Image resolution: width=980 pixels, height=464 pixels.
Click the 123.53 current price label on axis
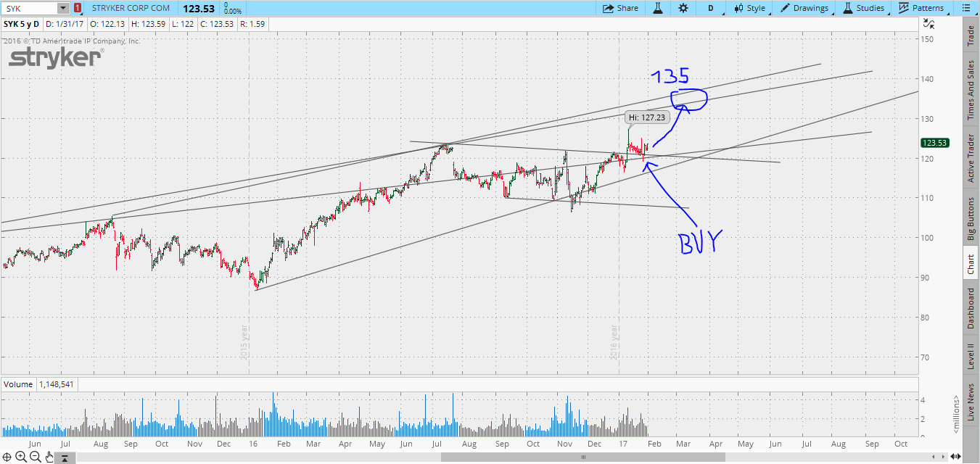click(x=934, y=143)
